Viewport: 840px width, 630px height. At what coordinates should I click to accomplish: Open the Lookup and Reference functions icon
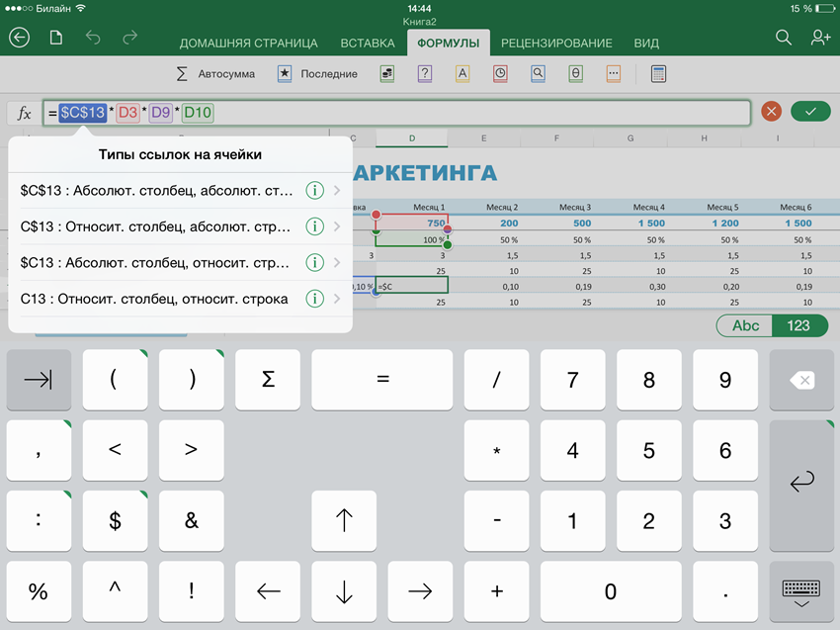point(538,74)
